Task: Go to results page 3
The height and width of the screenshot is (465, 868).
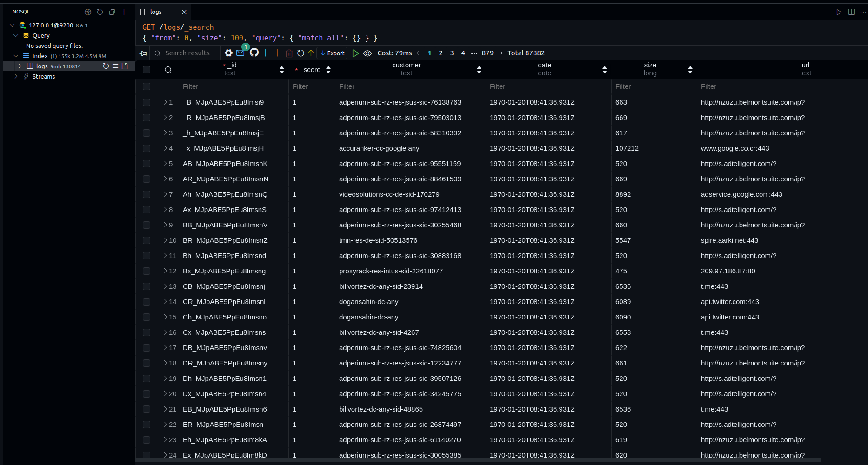Action: coord(452,53)
